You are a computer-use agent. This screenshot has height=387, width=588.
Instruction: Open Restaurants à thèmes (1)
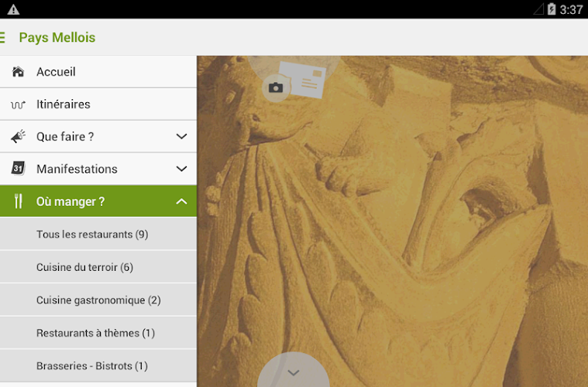pos(98,333)
